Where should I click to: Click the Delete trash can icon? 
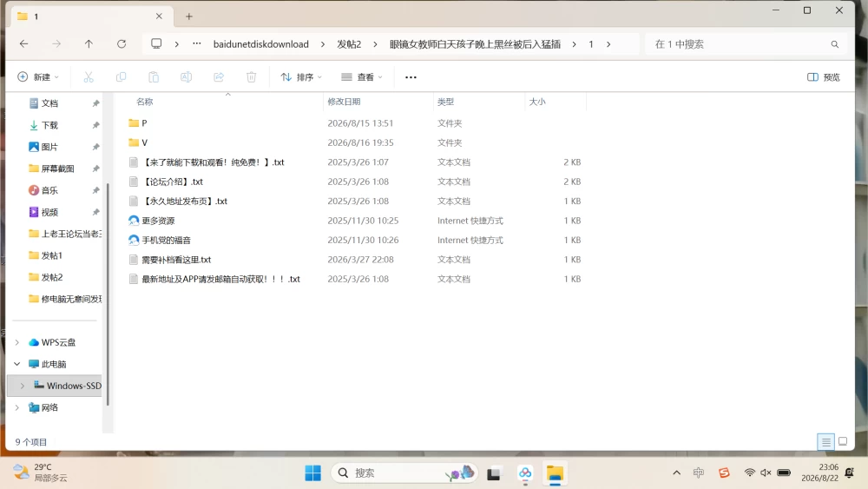(252, 77)
